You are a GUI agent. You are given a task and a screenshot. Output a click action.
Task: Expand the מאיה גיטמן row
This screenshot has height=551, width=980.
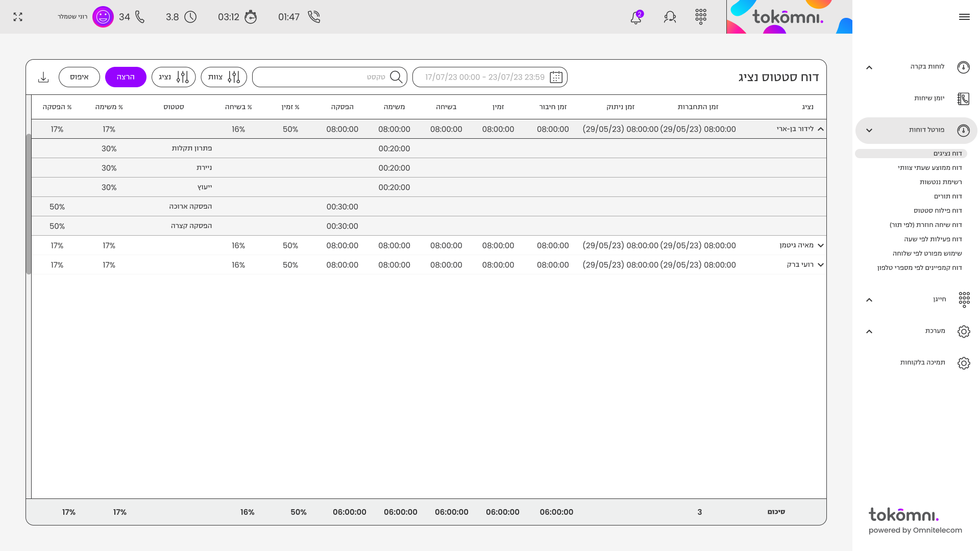[821, 245]
